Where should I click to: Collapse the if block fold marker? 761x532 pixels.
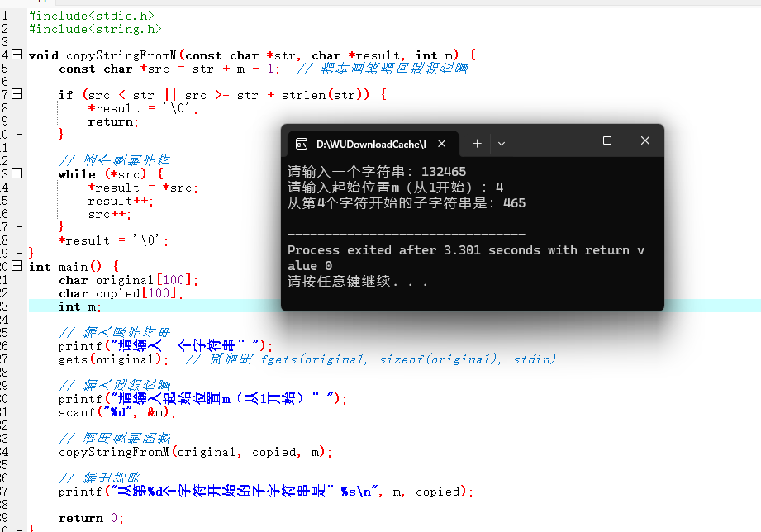tap(17, 94)
